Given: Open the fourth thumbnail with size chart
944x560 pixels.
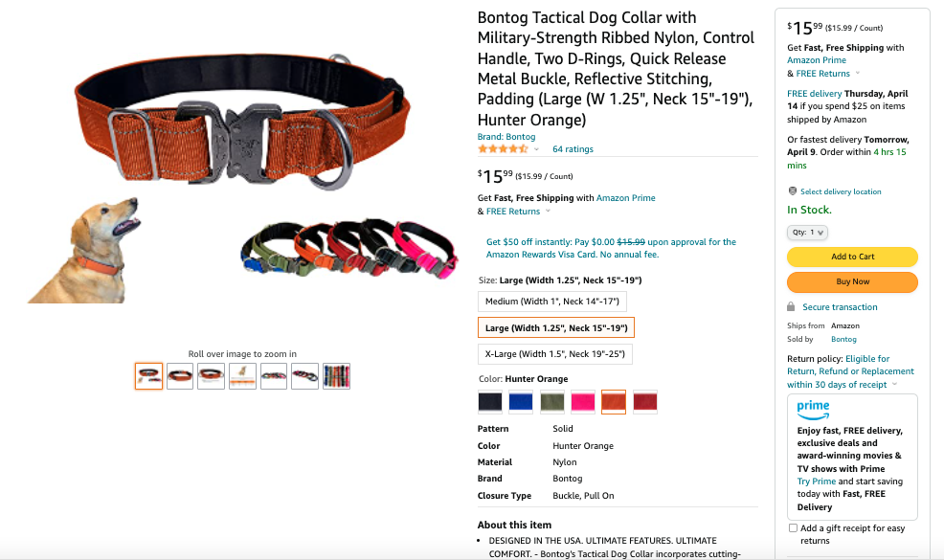Looking at the screenshot, I should [x=242, y=376].
